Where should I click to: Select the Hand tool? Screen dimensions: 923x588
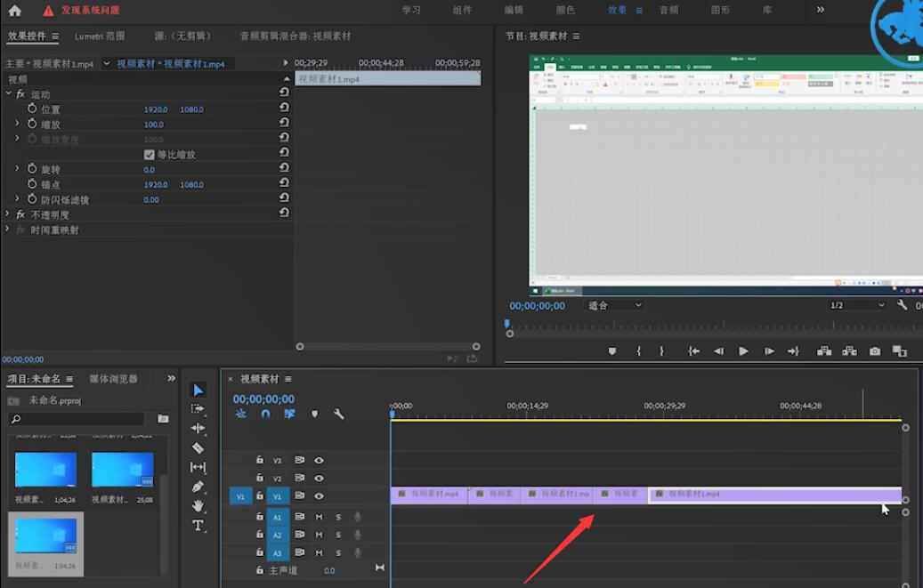198,505
